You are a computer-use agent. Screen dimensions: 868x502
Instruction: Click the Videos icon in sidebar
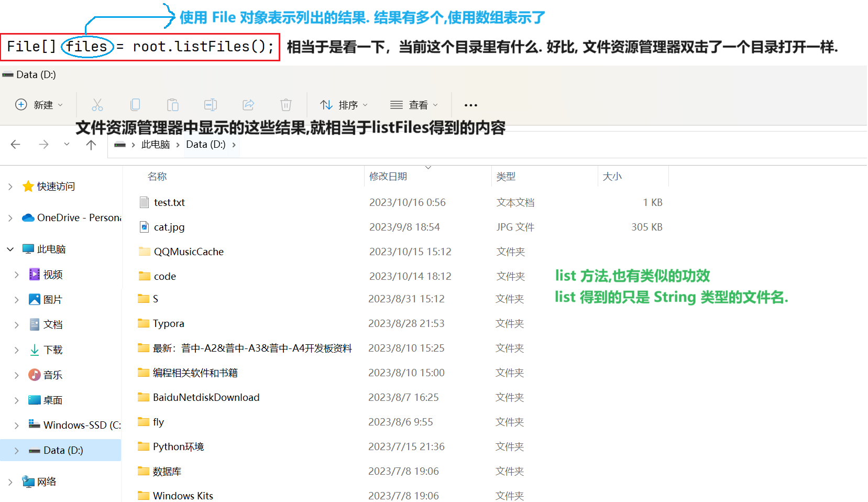(35, 274)
